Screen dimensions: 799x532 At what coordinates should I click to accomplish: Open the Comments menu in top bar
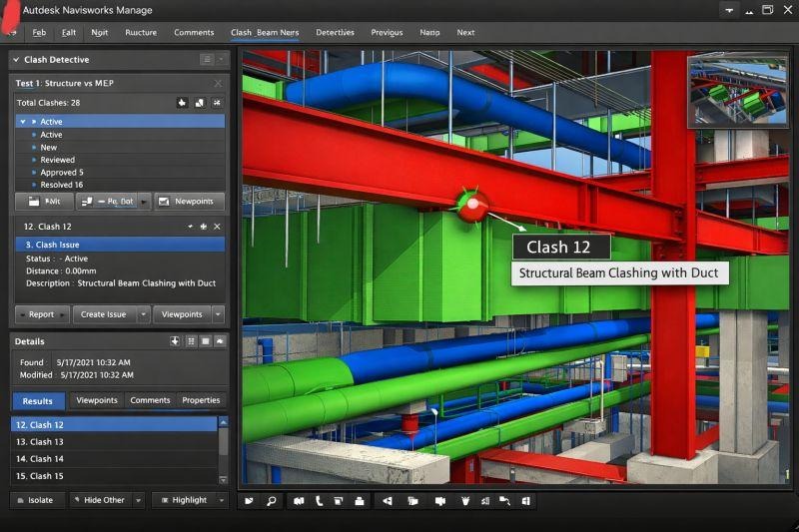tap(194, 32)
